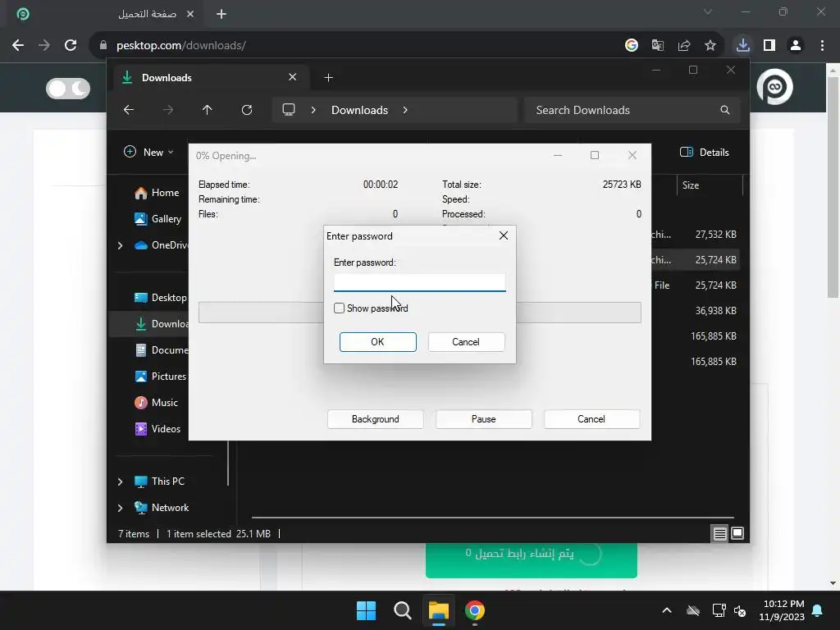
Task: Pause the extraction progress
Action: pyautogui.click(x=483, y=419)
